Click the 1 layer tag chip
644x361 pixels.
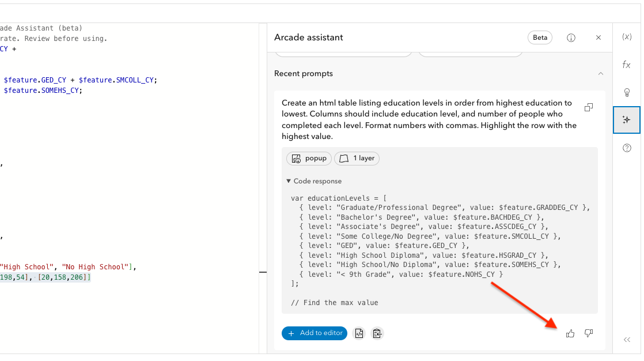pyautogui.click(x=357, y=158)
